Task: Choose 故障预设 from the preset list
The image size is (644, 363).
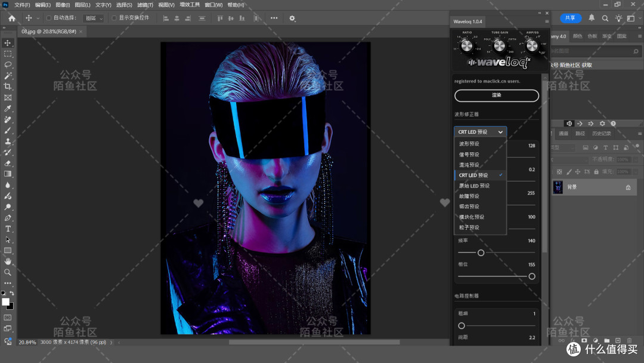Action: [x=469, y=196]
